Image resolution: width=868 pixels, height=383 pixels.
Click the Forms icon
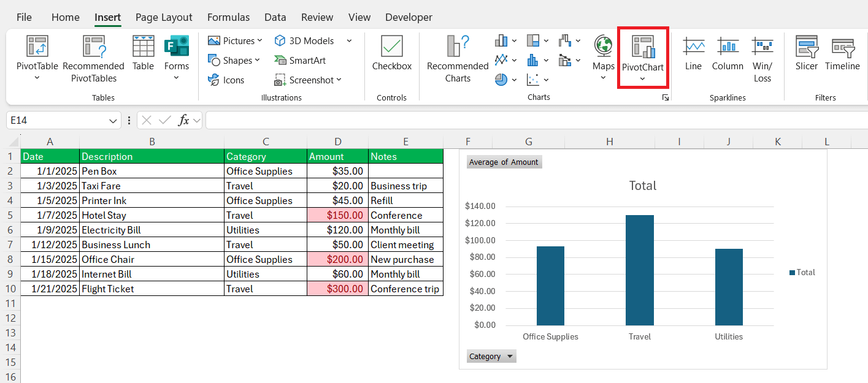177,47
